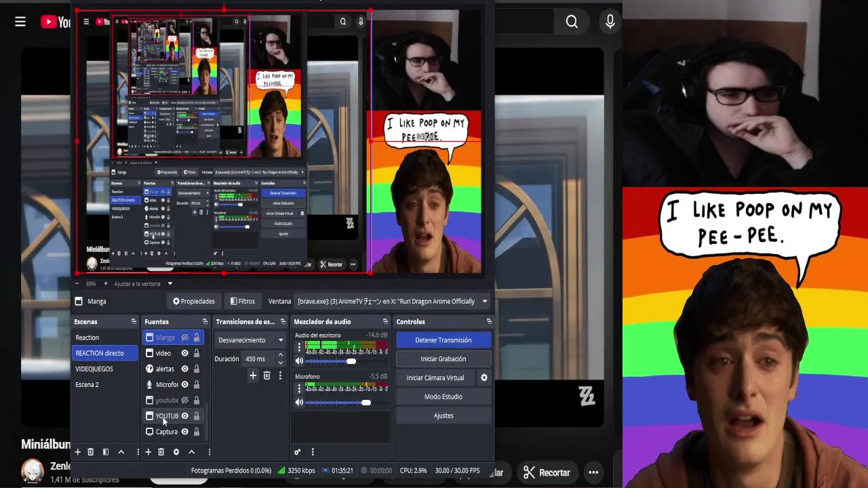Add a configurable transition with plus
This screenshot has width=868, height=488.
[253, 375]
